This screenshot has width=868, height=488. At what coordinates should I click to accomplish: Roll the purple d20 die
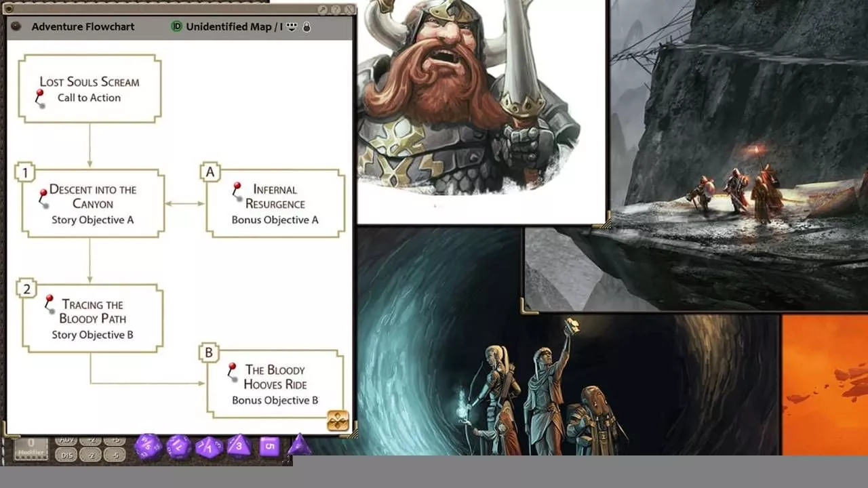[147, 447]
